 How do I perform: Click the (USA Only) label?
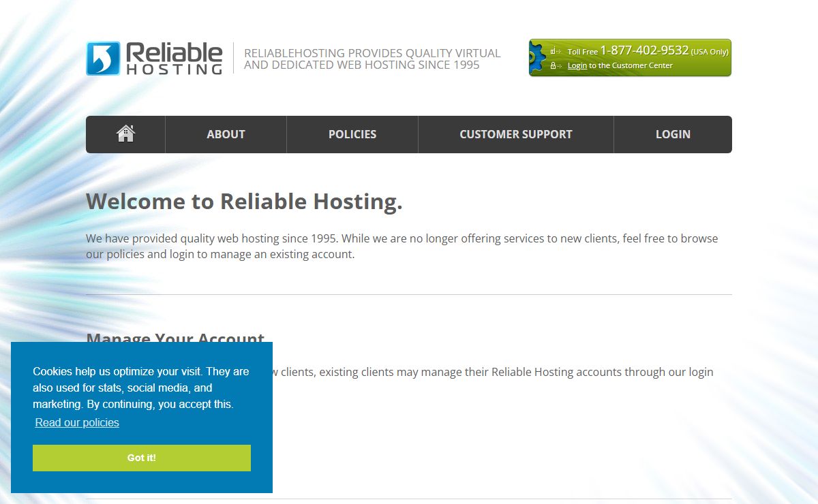[x=710, y=52]
